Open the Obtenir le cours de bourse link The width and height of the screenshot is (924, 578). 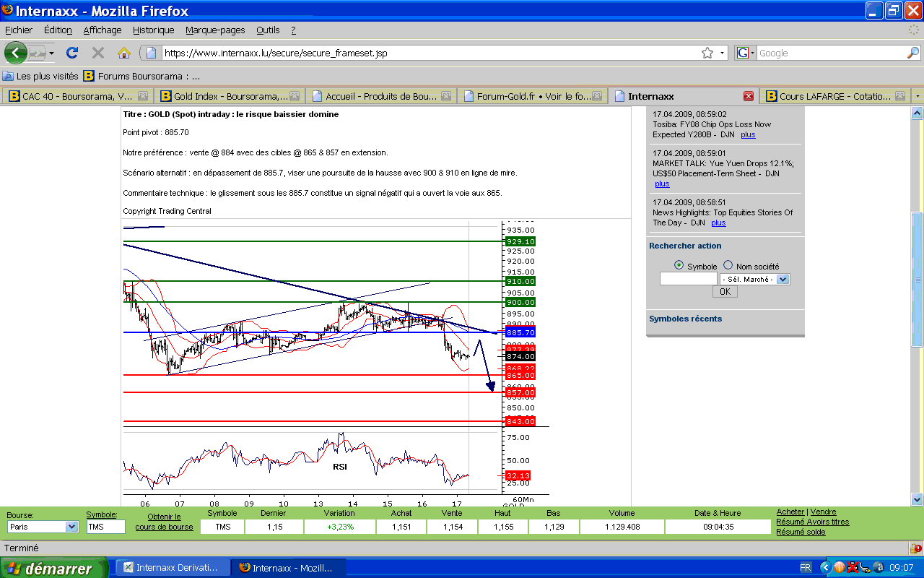164,522
